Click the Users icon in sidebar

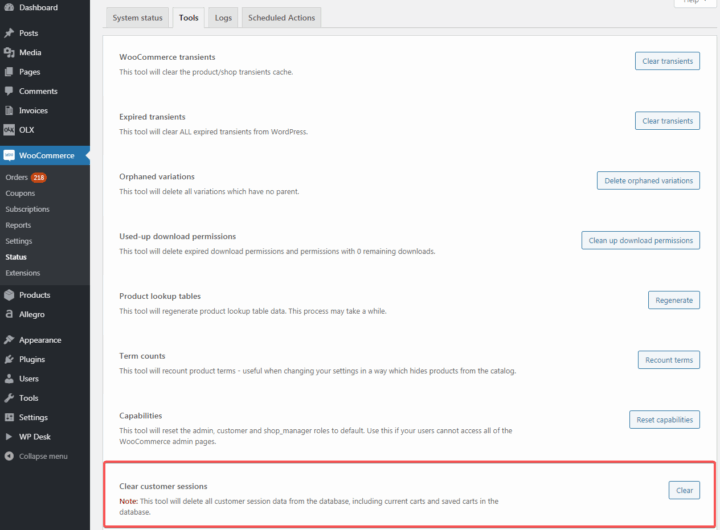coord(9,379)
